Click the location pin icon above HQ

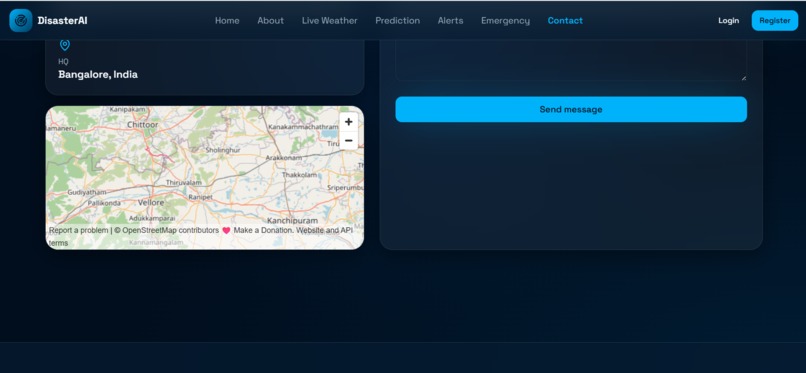click(x=64, y=45)
